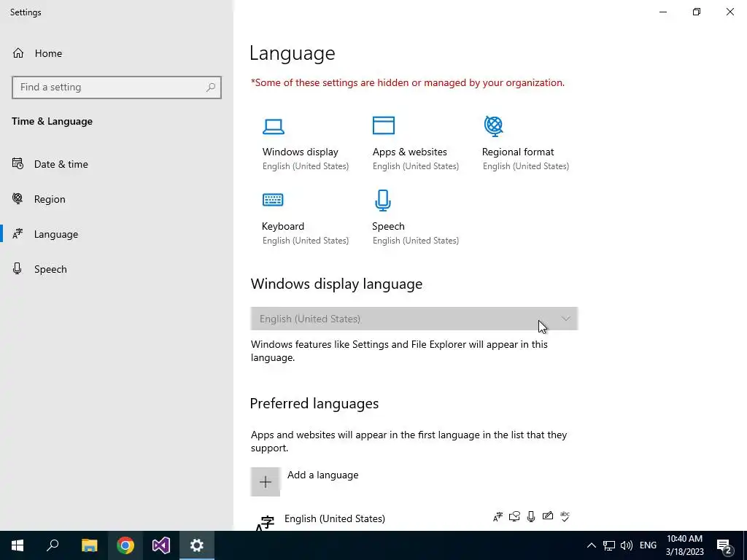Go to Region settings
Viewport: 747px width, 560px height.
[50, 199]
